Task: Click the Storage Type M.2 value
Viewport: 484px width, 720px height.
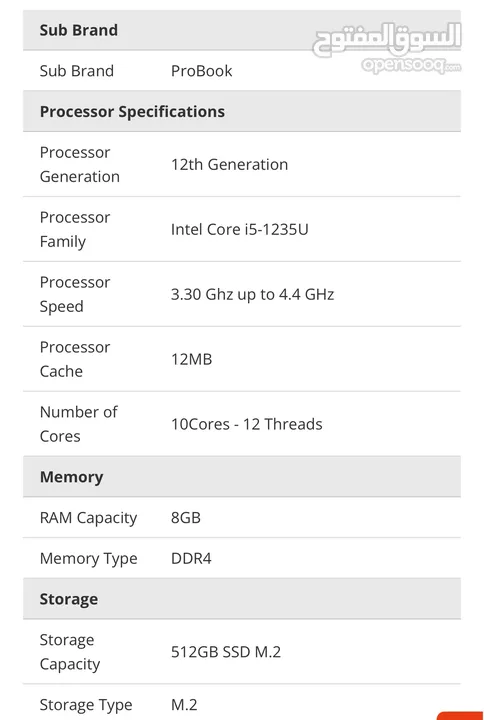Action: [184, 704]
